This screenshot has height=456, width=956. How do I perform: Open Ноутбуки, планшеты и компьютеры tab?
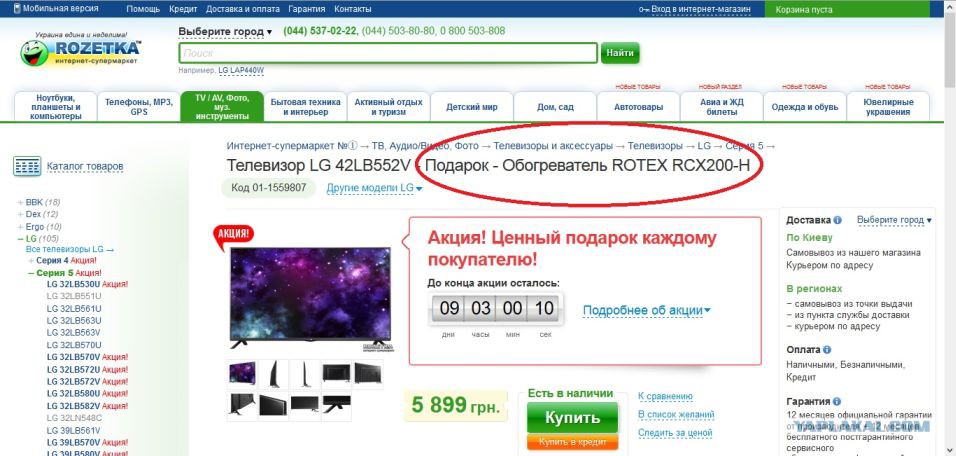click(55, 107)
